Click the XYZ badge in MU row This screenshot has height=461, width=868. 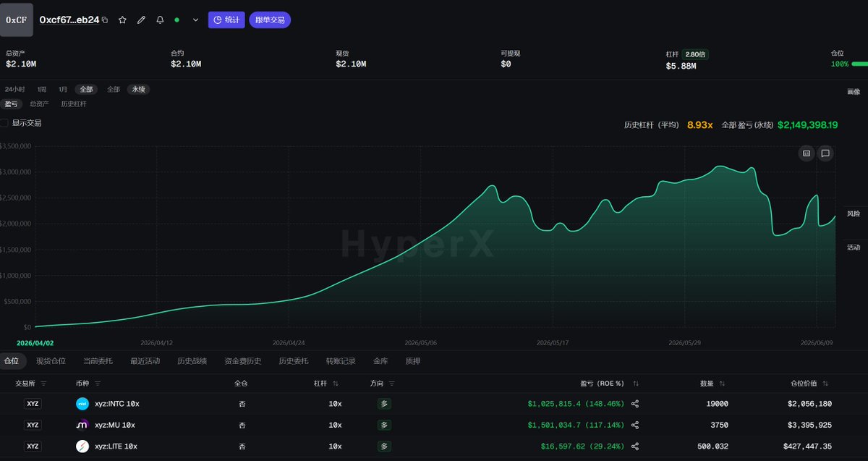(x=33, y=425)
